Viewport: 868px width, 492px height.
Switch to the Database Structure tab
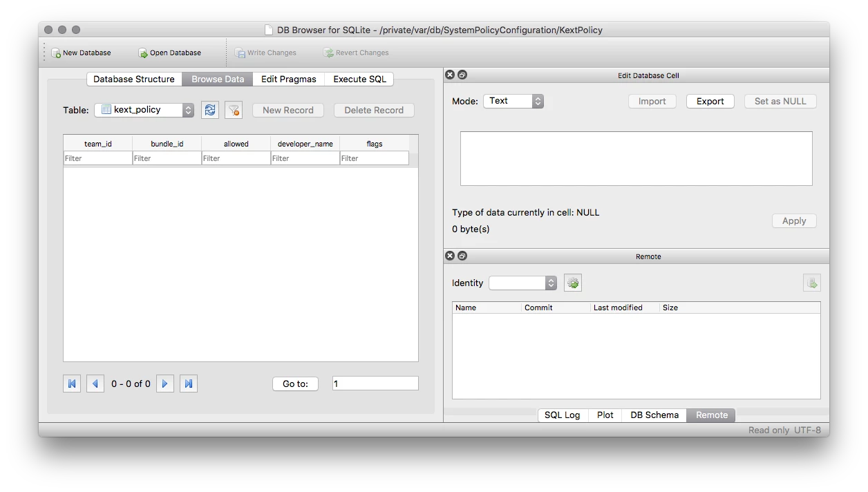[x=134, y=79]
